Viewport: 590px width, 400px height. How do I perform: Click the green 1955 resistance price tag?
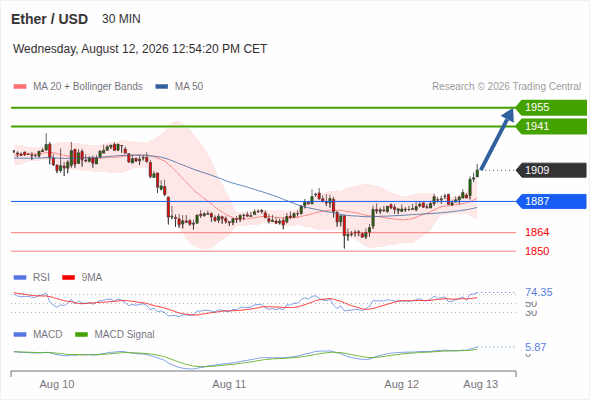pyautogui.click(x=551, y=108)
